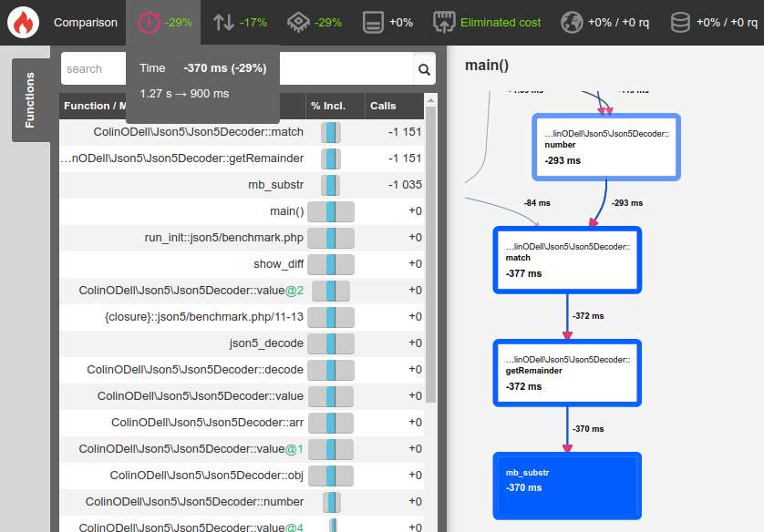Screen dimensions: 764x532
Task: Select the I/O arrows metric icon
Action: tap(224, 22)
